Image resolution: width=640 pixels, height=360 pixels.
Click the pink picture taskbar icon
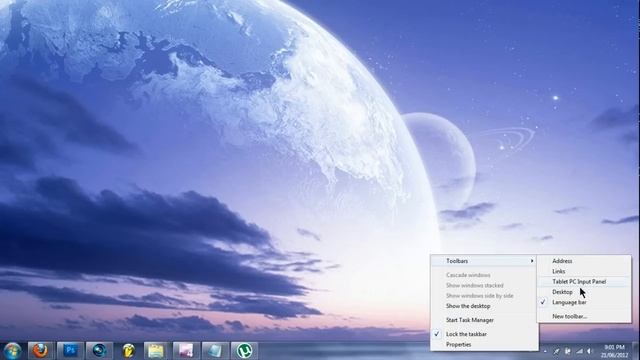tap(186, 351)
